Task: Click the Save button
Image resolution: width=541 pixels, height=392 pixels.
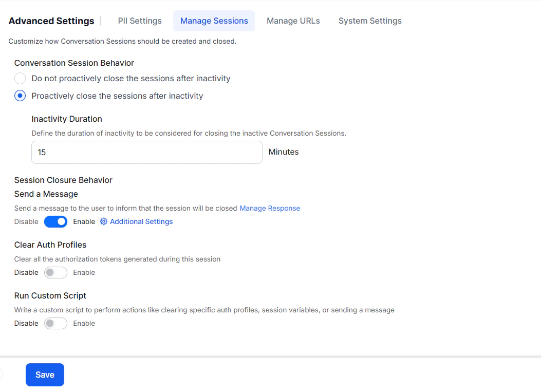Action: pos(44,375)
